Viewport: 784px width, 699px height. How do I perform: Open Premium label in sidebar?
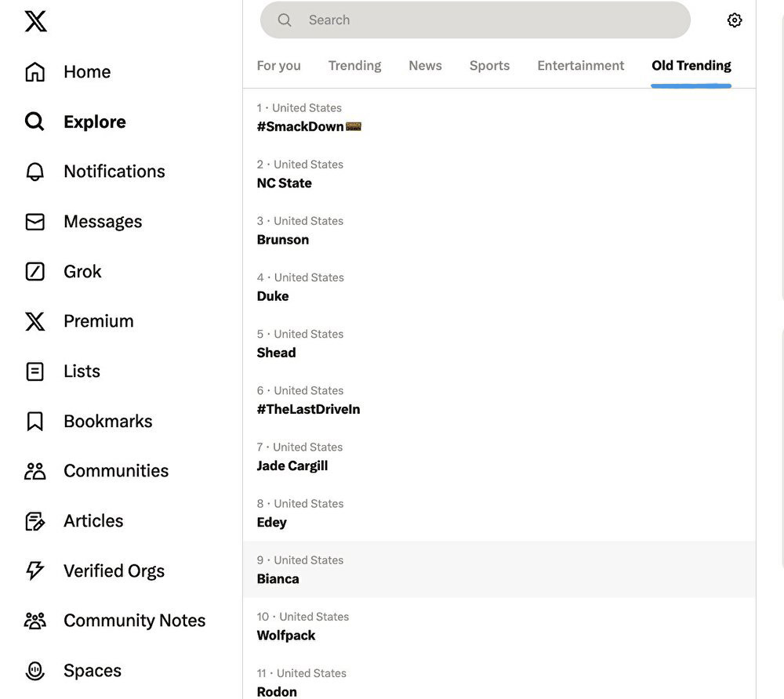pyautogui.click(x=99, y=321)
